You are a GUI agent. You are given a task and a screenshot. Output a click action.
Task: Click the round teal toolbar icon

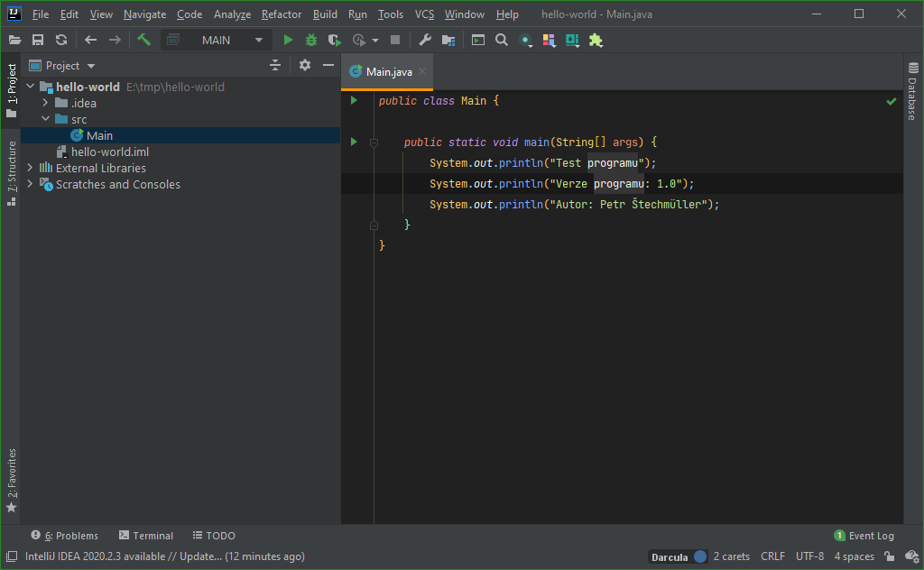pyautogui.click(x=525, y=40)
